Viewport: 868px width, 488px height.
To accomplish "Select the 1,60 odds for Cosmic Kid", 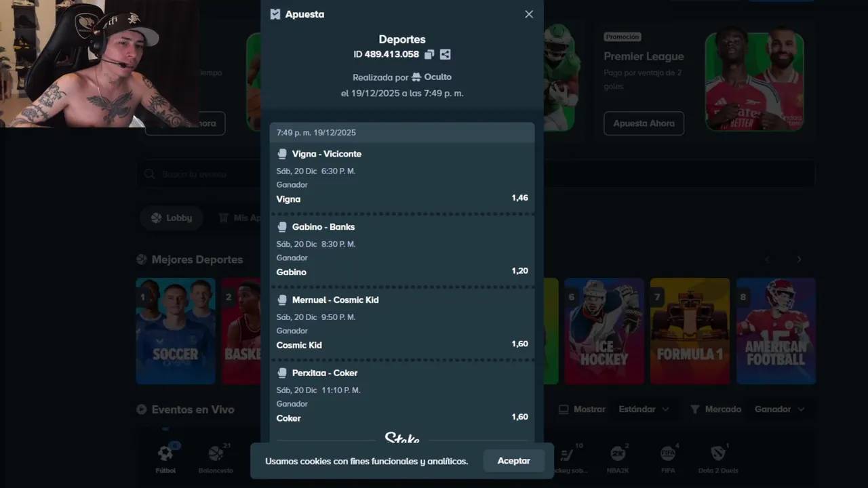I will coord(519,344).
